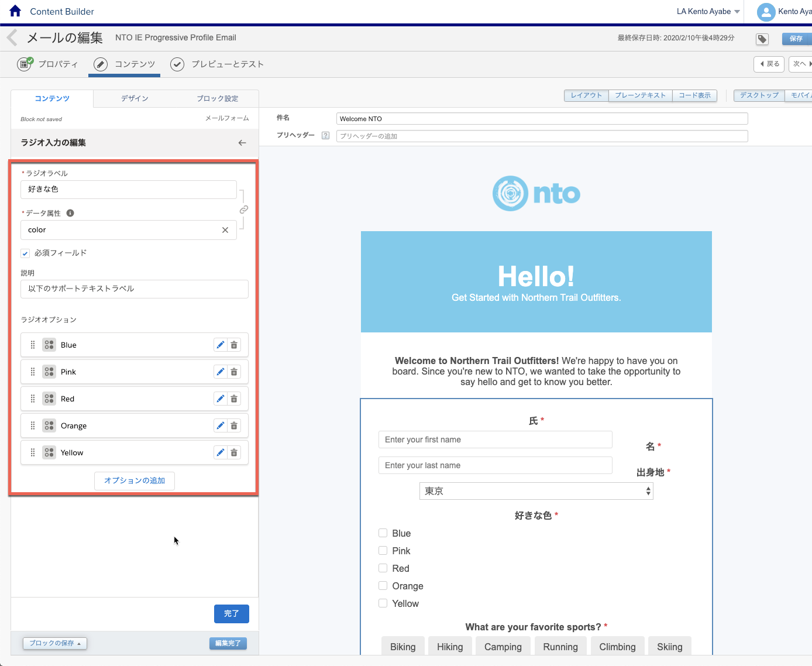812x666 pixels.
Task: Edit the Yellow radio option
Action: coord(220,452)
